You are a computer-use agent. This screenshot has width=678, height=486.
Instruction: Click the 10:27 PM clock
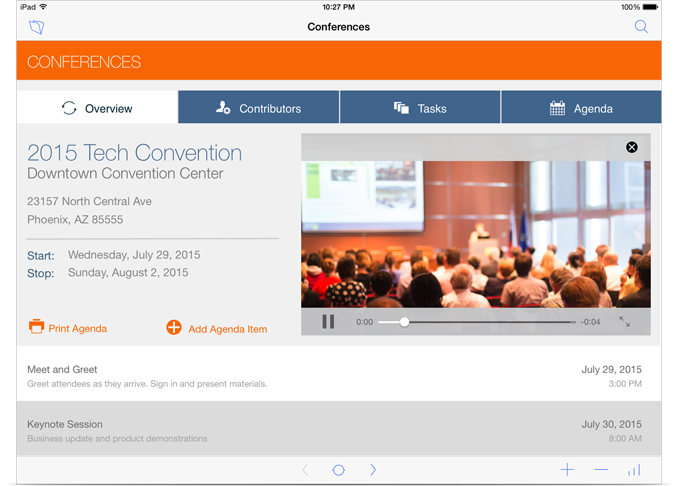[339, 7]
